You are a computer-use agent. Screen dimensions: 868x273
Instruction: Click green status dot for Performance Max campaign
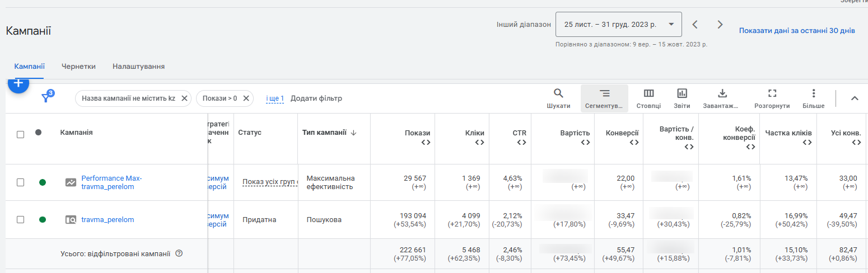tap(43, 182)
